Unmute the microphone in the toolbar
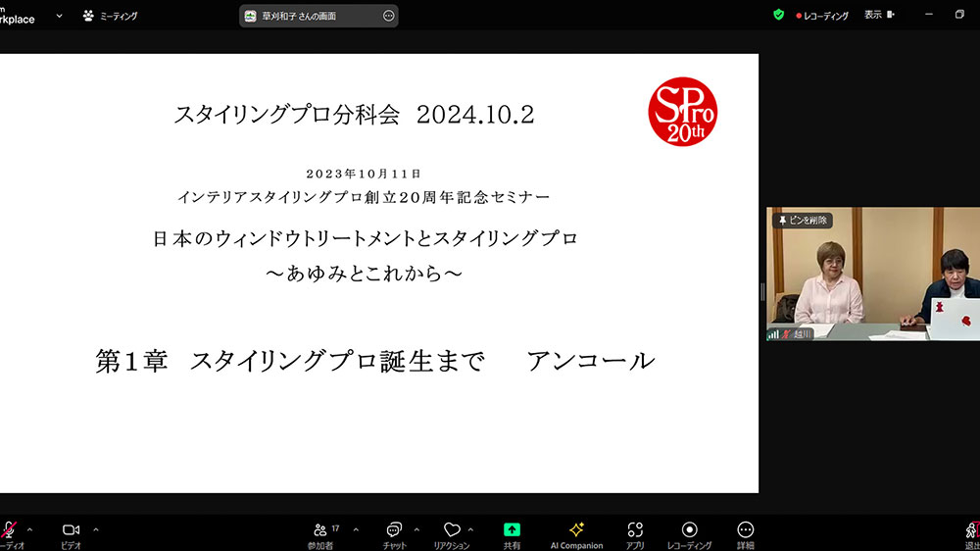 9,529
